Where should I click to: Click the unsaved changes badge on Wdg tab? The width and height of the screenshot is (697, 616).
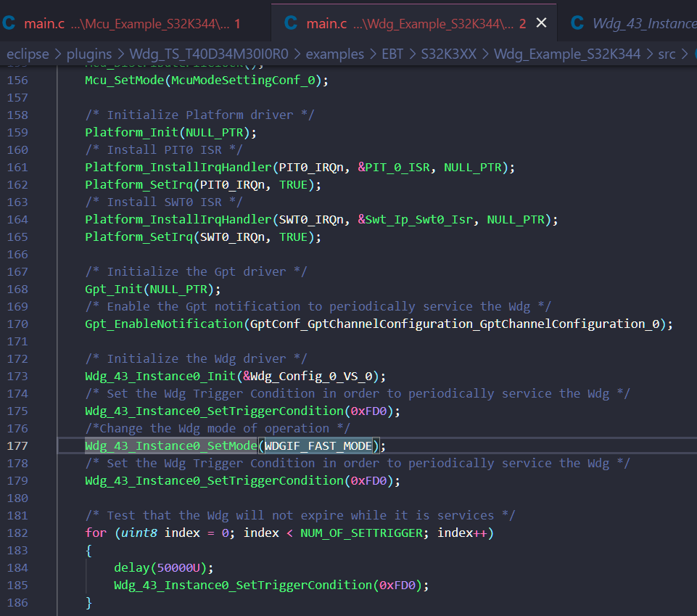click(x=522, y=22)
